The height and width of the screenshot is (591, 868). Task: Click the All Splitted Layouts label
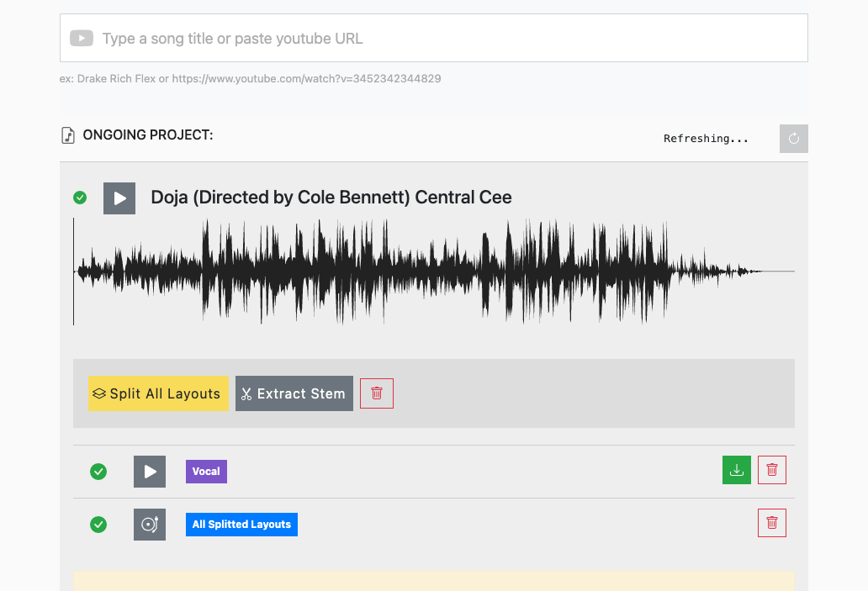click(x=241, y=525)
